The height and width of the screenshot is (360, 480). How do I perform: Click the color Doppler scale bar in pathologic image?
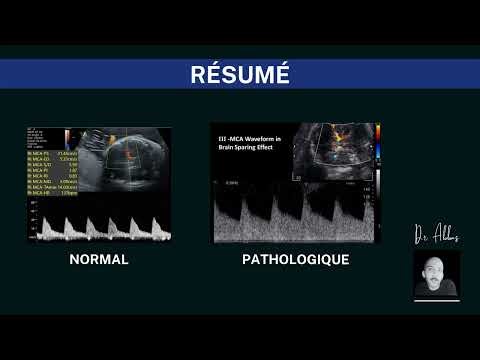pyautogui.click(x=378, y=142)
